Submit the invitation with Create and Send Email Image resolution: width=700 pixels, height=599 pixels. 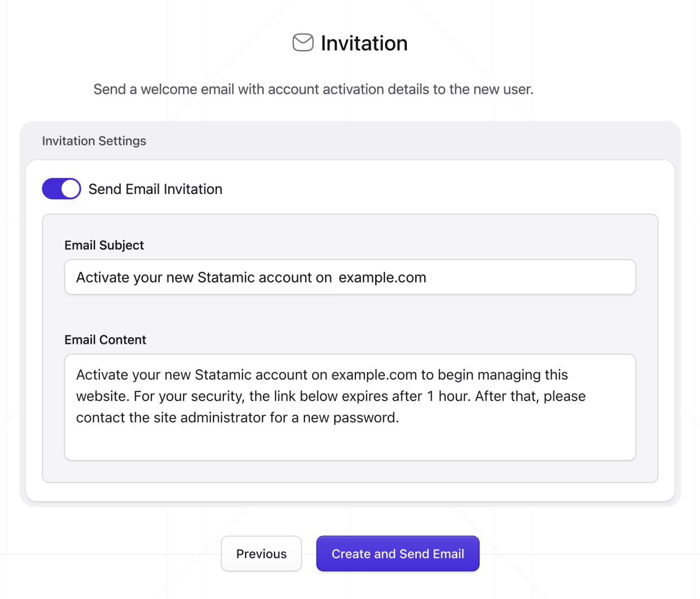pyautogui.click(x=398, y=554)
